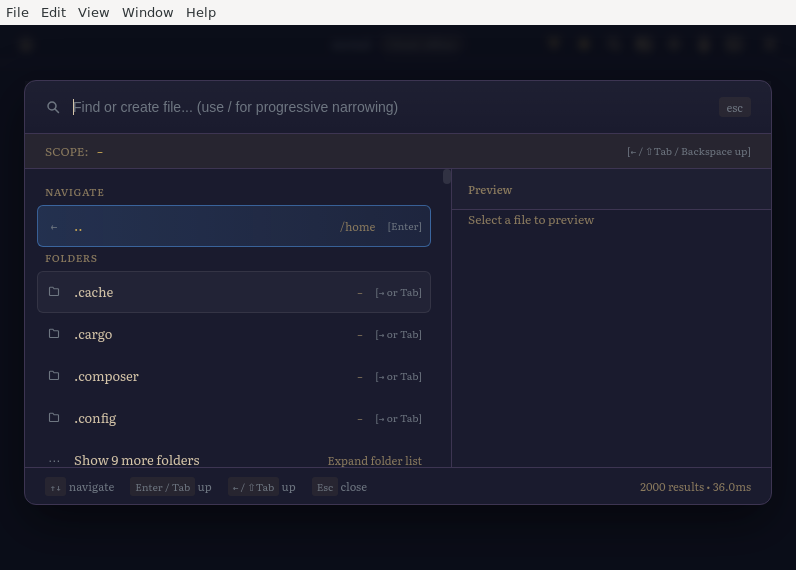Click the ↑↓ navigate key hint
Viewport: 796px width, 570px height.
(80, 487)
